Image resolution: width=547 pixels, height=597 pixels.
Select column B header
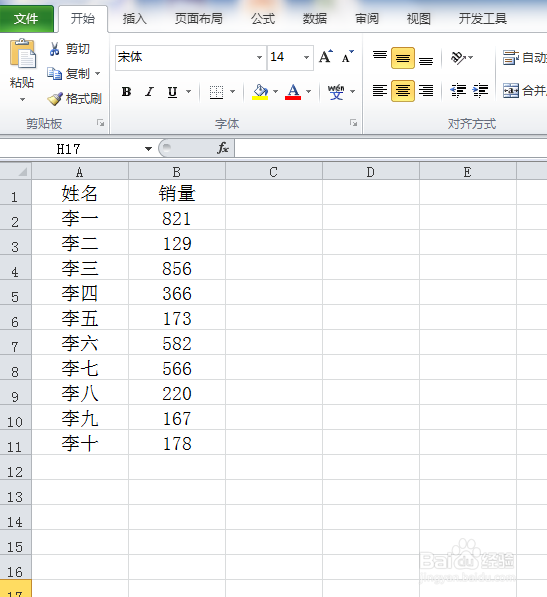coord(177,172)
